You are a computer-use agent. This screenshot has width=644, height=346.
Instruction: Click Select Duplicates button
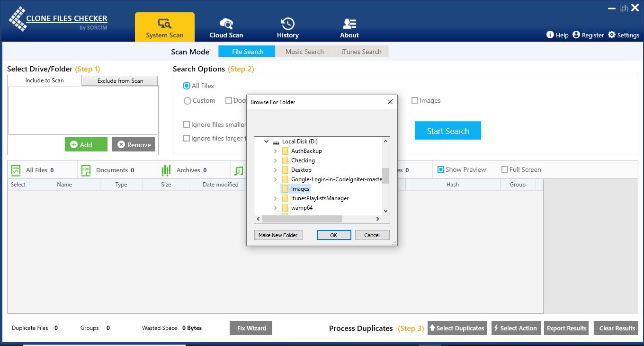pyautogui.click(x=457, y=328)
